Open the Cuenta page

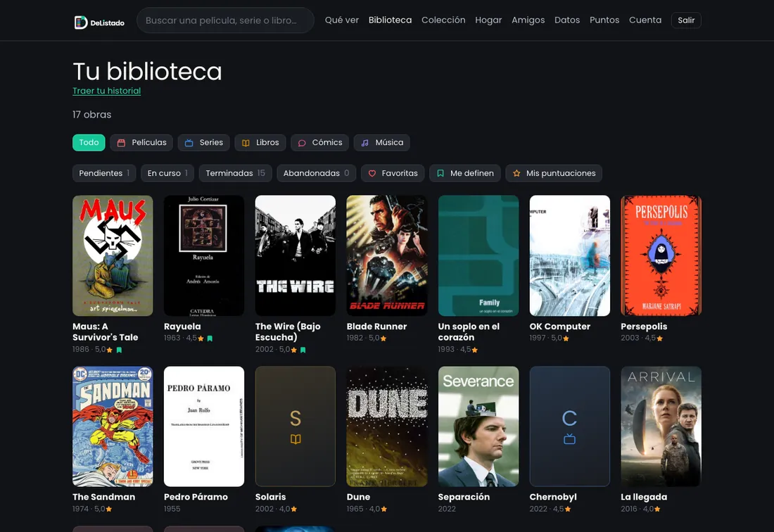[645, 20]
